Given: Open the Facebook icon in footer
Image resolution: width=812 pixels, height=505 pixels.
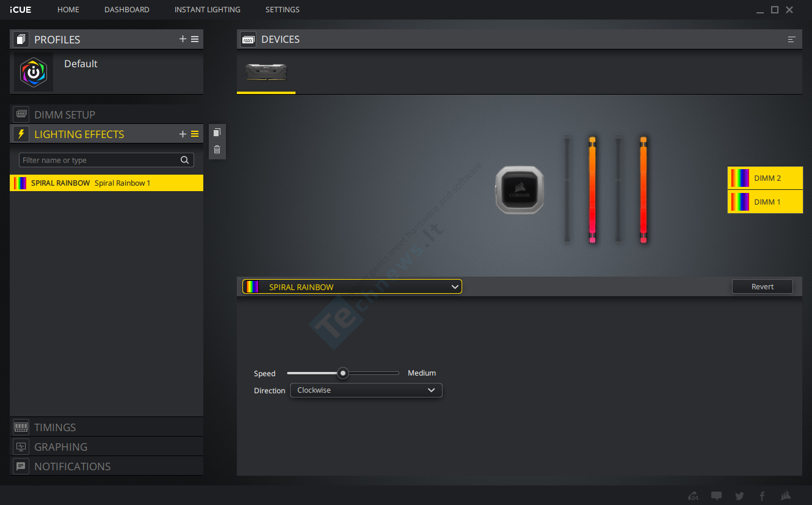Looking at the screenshot, I should tap(762, 496).
